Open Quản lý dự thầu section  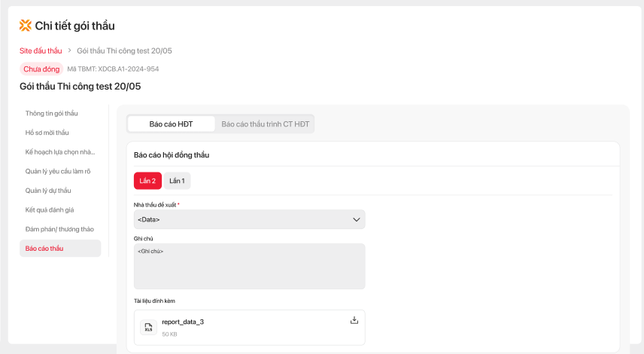click(48, 191)
